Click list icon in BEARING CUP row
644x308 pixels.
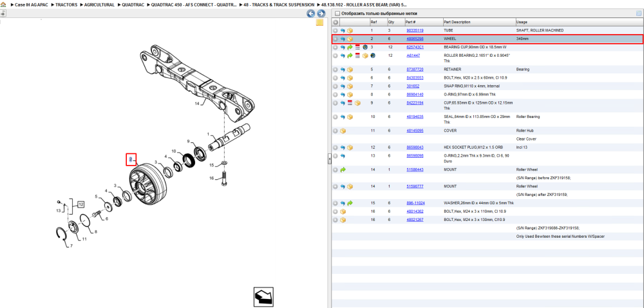tap(357, 47)
